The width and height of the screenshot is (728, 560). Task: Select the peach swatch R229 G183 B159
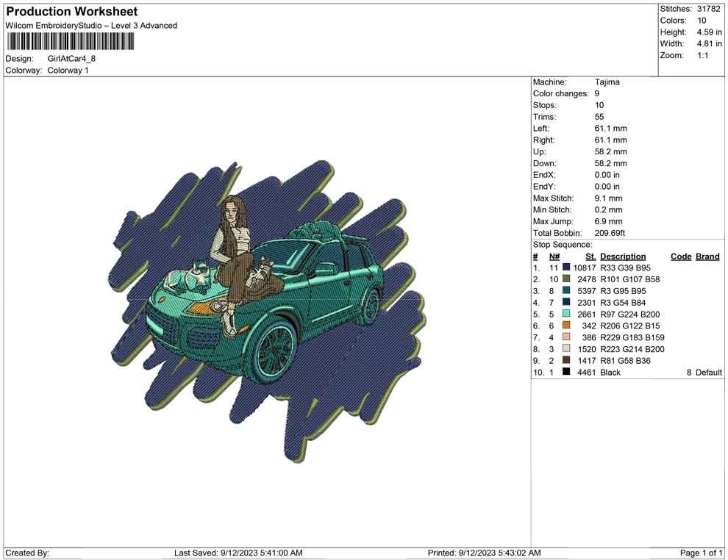click(566, 337)
